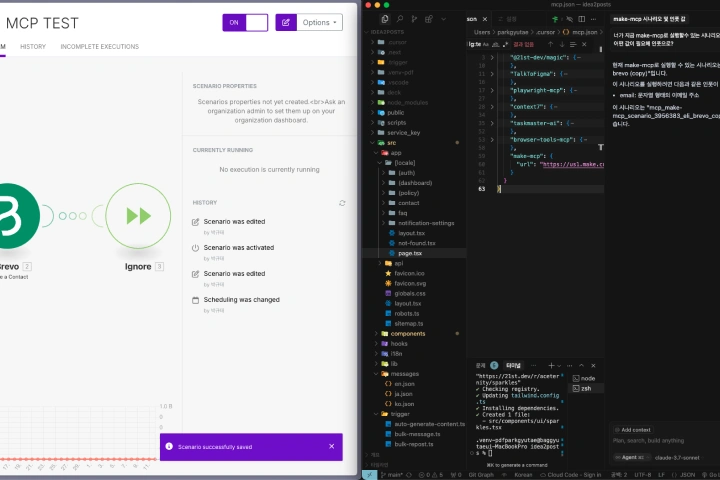The height and width of the screenshot is (480, 720).
Task: Open the Source Control view icon
Action: (414, 19)
